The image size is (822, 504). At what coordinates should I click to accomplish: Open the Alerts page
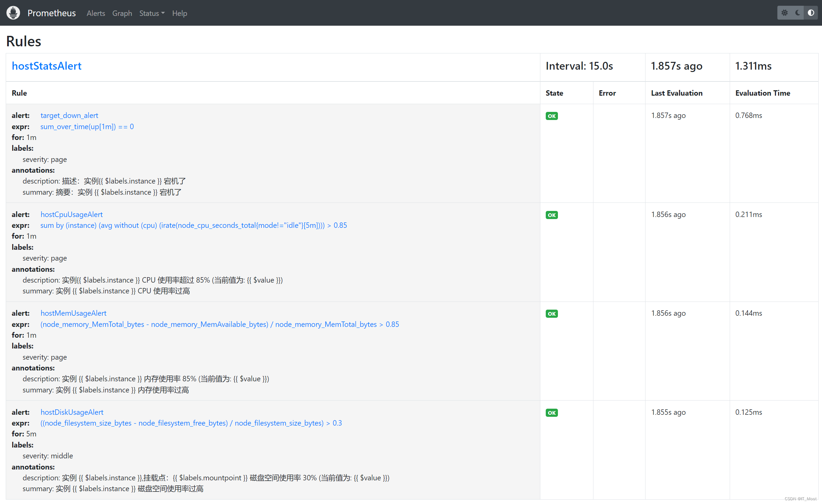point(96,13)
